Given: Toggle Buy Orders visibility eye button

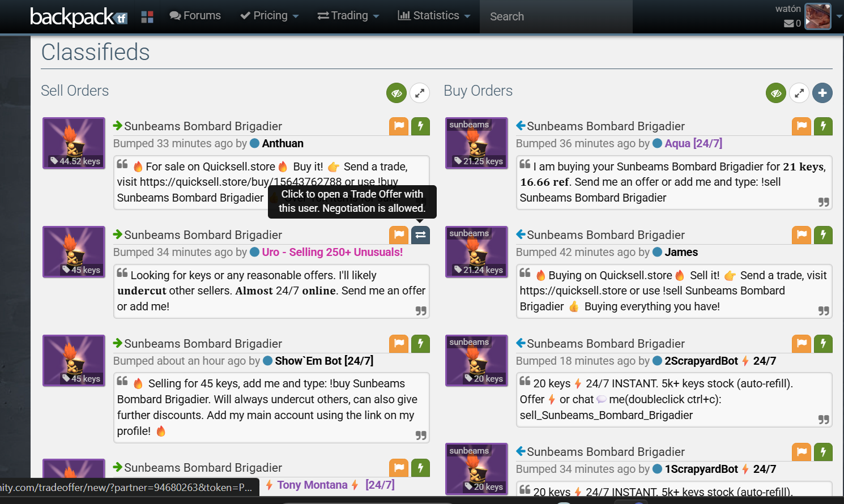Looking at the screenshot, I should (x=776, y=93).
